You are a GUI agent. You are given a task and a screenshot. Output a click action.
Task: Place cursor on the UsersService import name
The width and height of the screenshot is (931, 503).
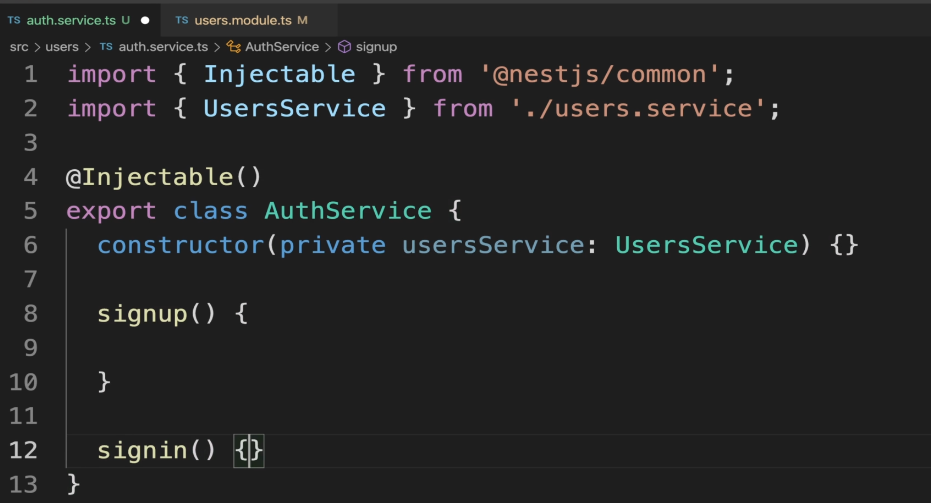(x=294, y=109)
